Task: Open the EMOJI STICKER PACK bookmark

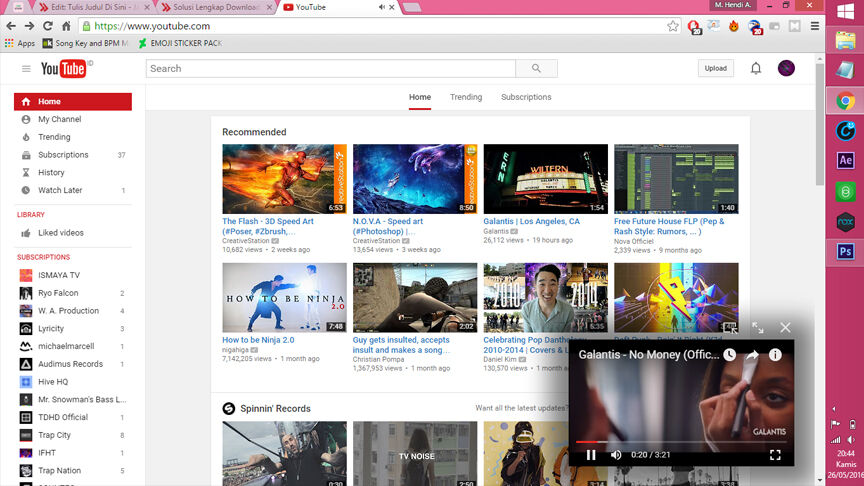Action: point(180,43)
